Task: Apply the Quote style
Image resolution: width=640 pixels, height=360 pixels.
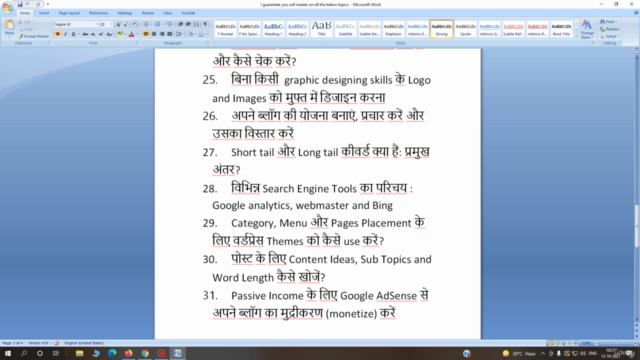Action: [x=465, y=29]
